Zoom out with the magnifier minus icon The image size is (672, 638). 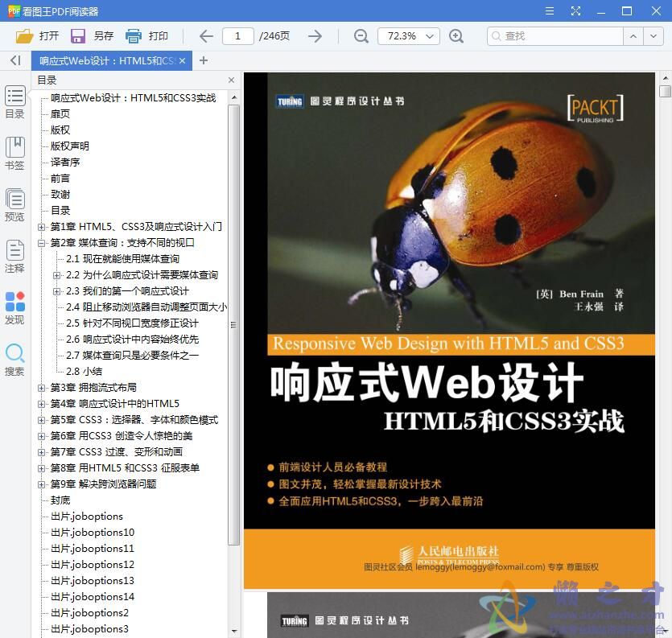(x=361, y=35)
